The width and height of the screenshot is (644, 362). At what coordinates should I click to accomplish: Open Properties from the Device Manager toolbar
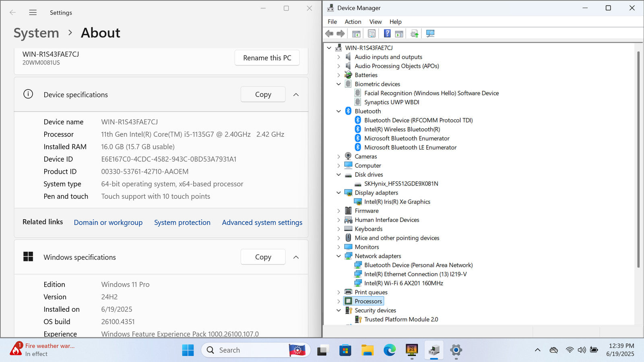[x=372, y=34]
